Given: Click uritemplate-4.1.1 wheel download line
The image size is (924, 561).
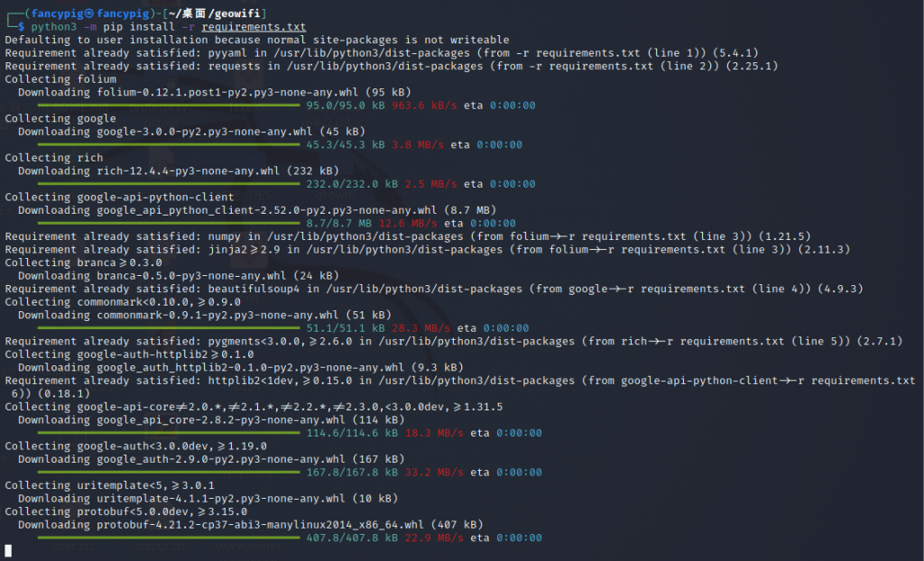Looking at the screenshot, I should 208,499.
